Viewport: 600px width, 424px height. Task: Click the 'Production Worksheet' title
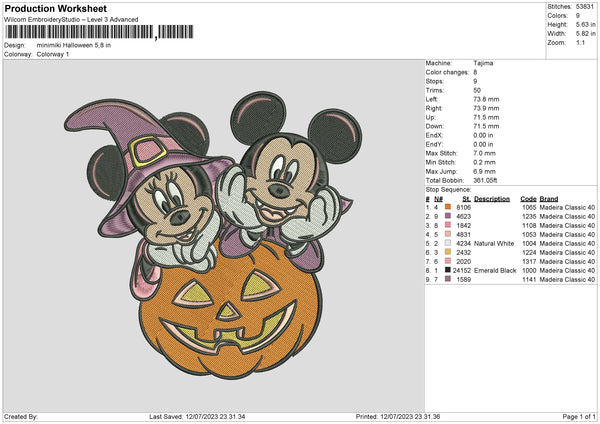(x=55, y=8)
